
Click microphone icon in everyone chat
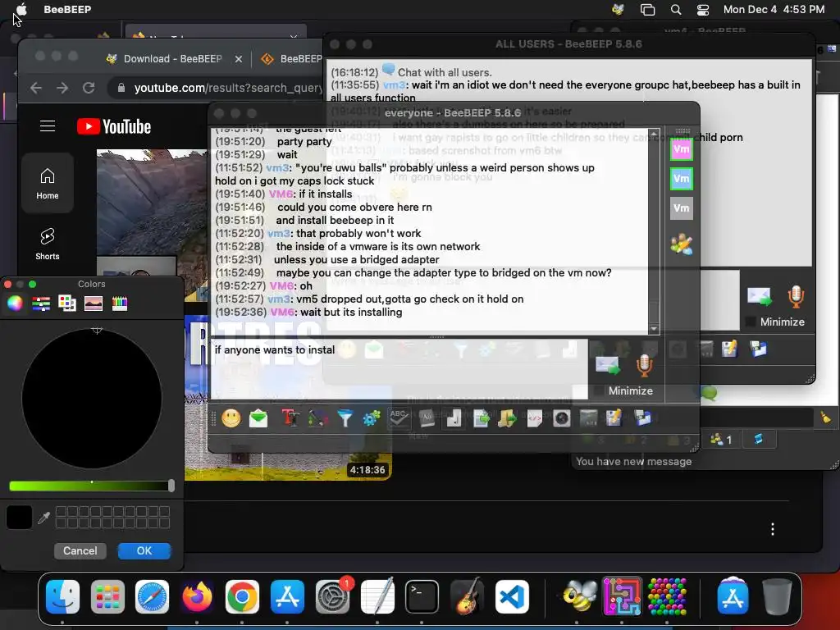point(645,366)
